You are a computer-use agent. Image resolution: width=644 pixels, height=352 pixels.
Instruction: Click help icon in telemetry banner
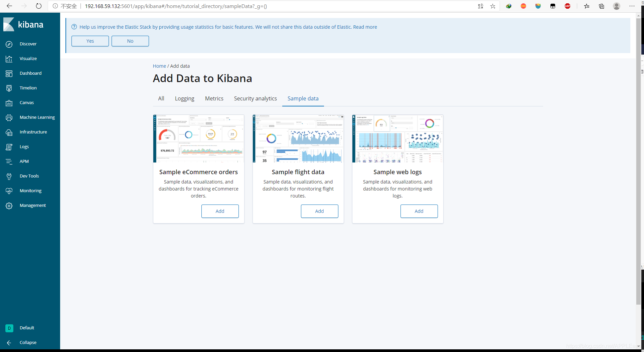pyautogui.click(x=74, y=27)
